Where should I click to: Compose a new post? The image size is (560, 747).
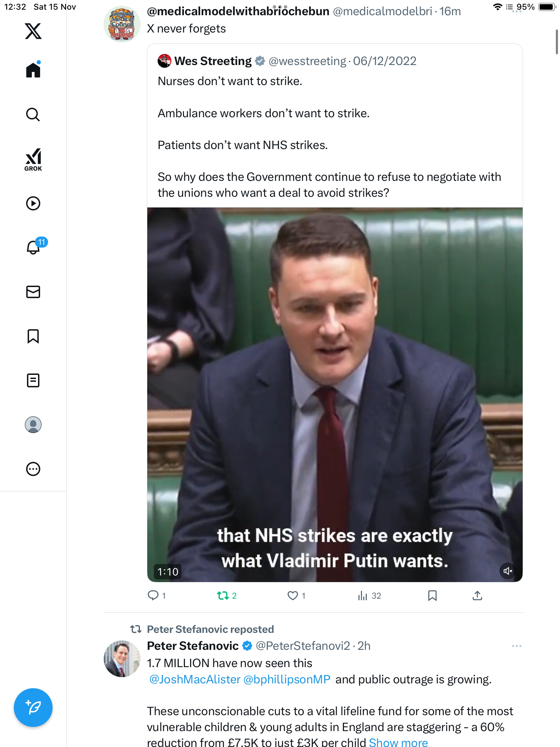click(x=33, y=708)
